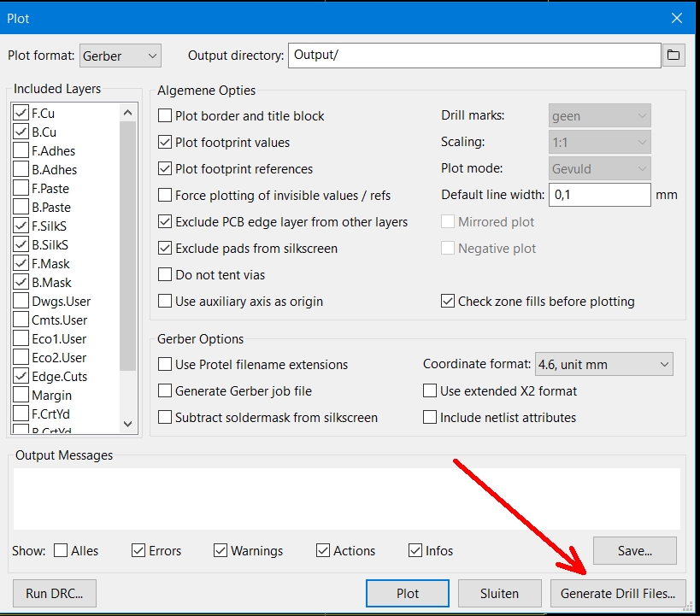Enable Do not tent vias

pyautogui.click(x=165, y=274)
